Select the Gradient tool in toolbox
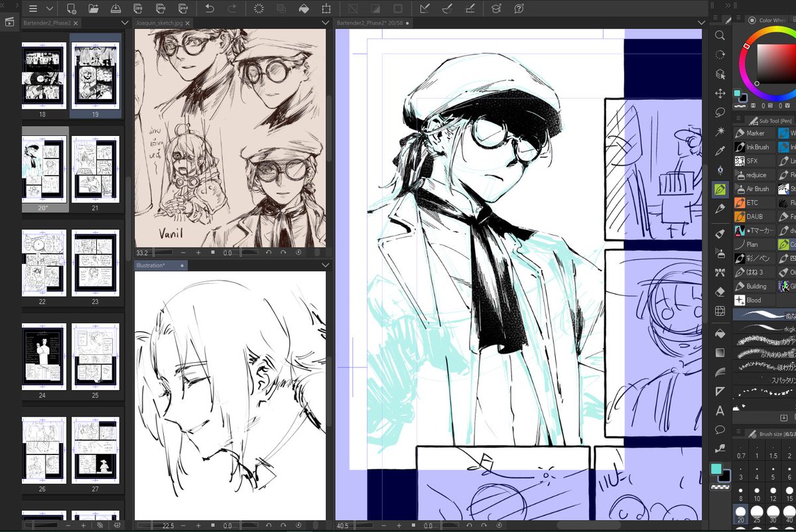The image size is (796, 532). click(720, 353)
